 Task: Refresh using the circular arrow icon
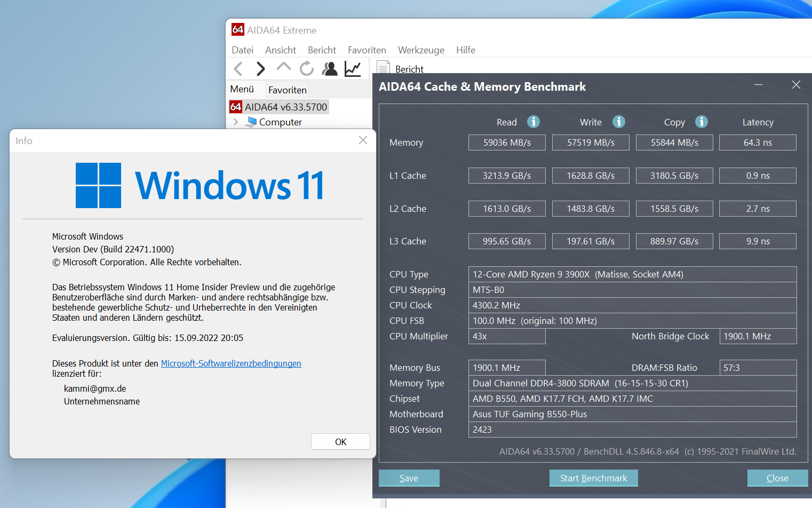point(307,68)
